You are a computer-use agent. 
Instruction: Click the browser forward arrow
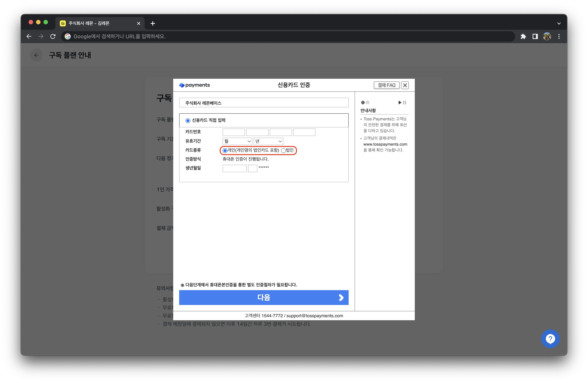point(41,37)
